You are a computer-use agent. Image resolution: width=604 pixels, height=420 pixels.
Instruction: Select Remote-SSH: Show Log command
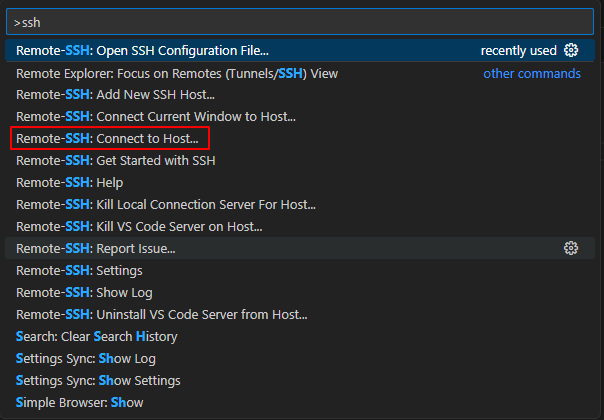coord(300,292)
